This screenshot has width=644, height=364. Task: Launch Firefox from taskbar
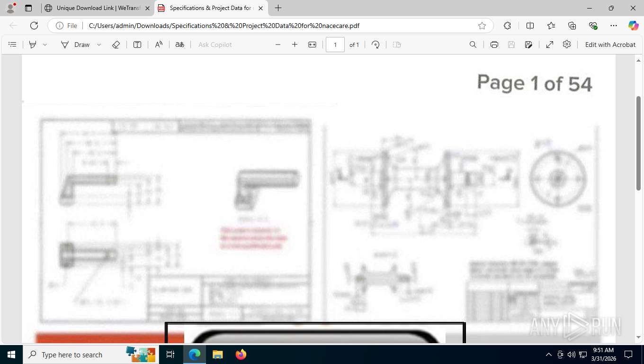pos(241,355)
